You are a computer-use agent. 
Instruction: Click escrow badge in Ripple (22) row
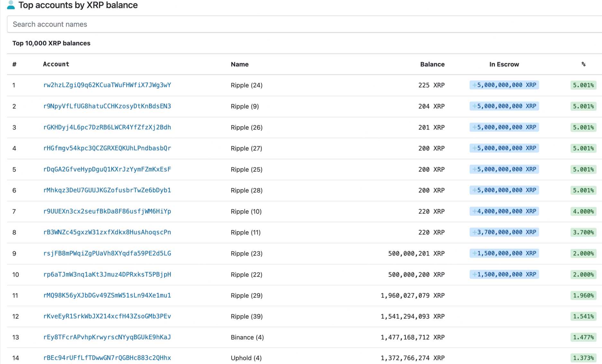[504, 274]
